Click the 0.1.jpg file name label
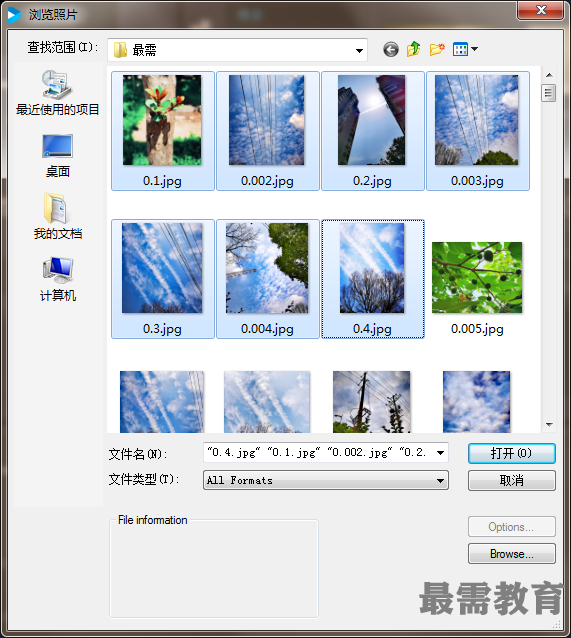 pyautogui.click(x=162, y=181)
